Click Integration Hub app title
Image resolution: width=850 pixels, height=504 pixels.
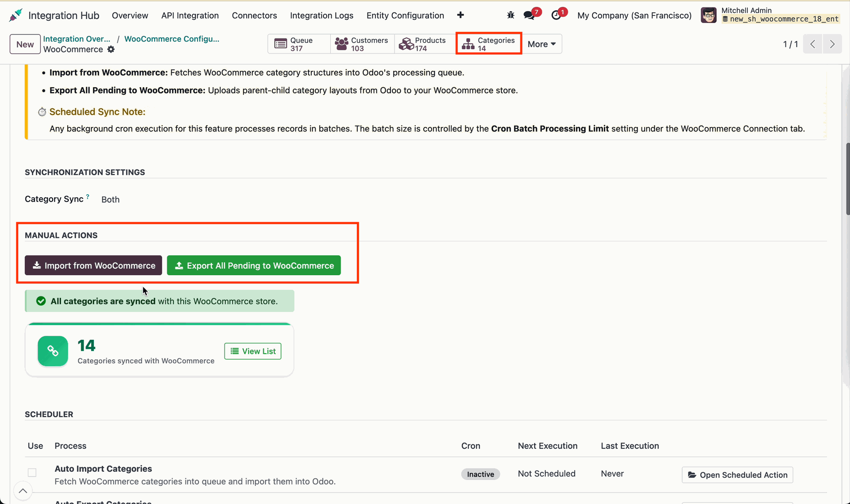tap(64, 15)
